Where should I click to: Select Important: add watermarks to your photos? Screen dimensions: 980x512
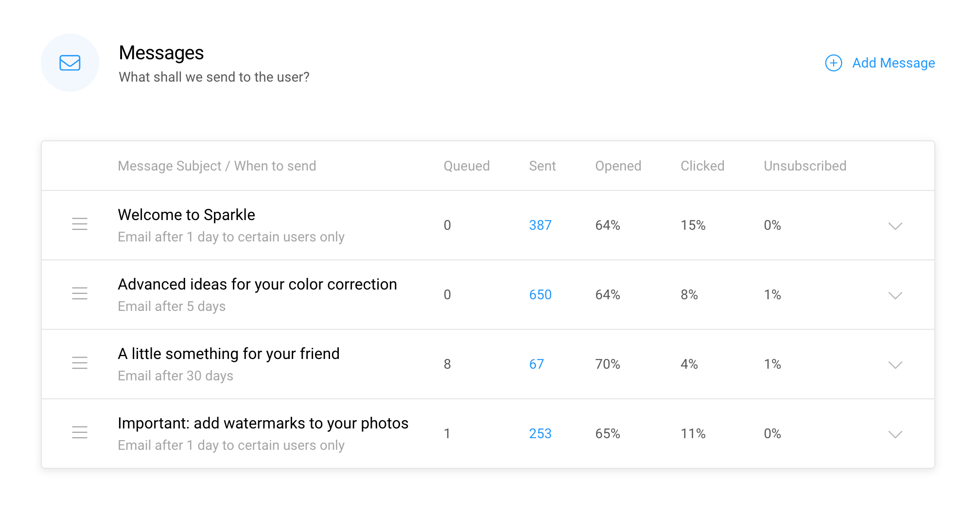click(263, 423)
